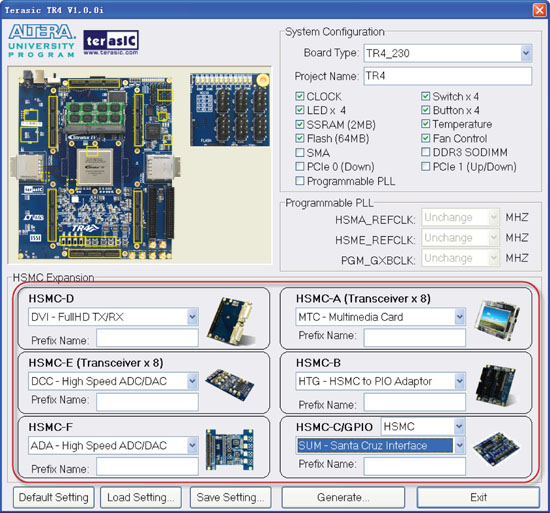Click the Save Setting button

[230, 497]
